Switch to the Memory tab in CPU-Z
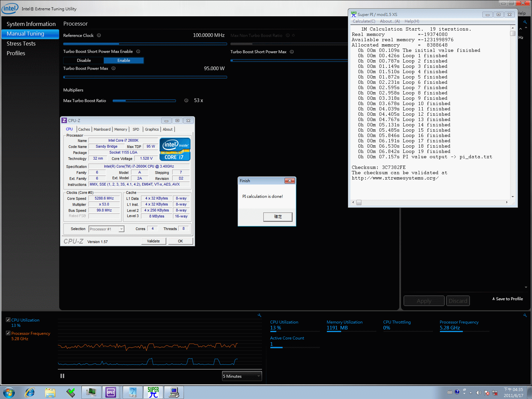The height and width of the screenshot is (399, 532). point(121,129)
